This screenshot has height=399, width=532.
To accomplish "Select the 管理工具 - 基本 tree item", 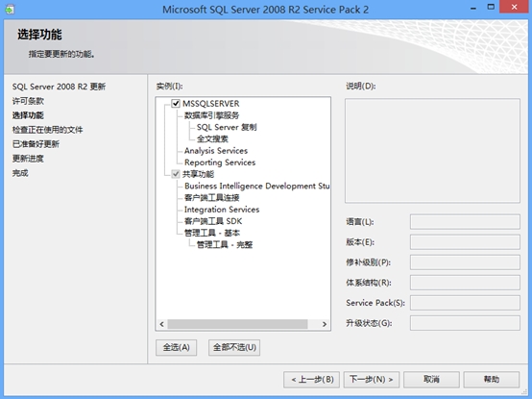I will pyautogui.click(x=212, y=233).
